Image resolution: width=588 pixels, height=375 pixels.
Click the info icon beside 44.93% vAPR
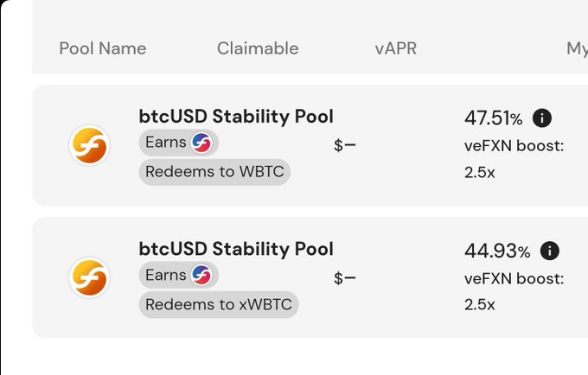pos(550,251)
